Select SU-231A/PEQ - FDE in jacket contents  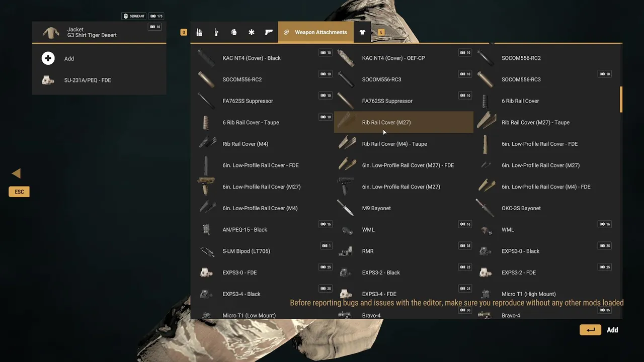point(99,80)
